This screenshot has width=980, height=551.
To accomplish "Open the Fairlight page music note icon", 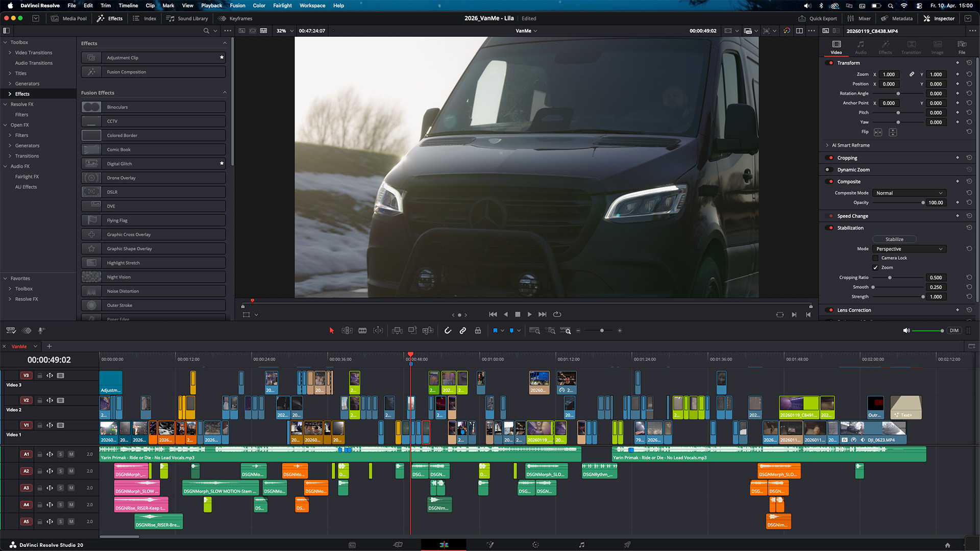I will [x=581, y=545].
